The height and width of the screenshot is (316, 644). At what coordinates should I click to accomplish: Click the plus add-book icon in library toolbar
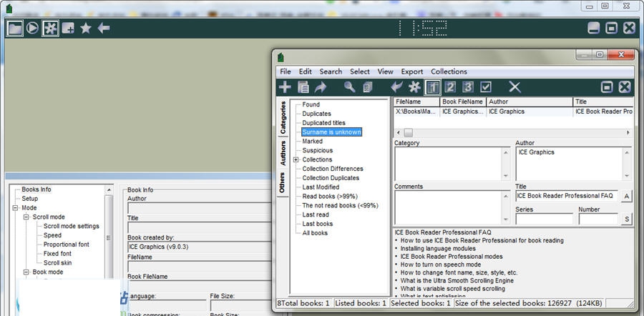(x=285, y=87)
